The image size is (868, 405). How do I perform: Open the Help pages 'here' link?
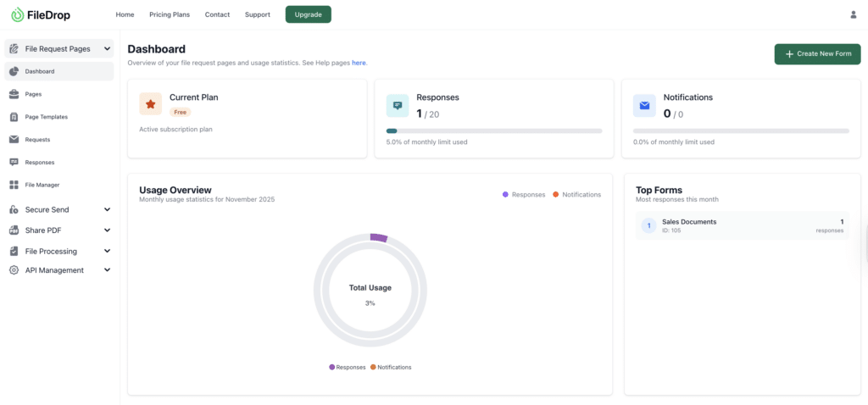click(359, 63)
